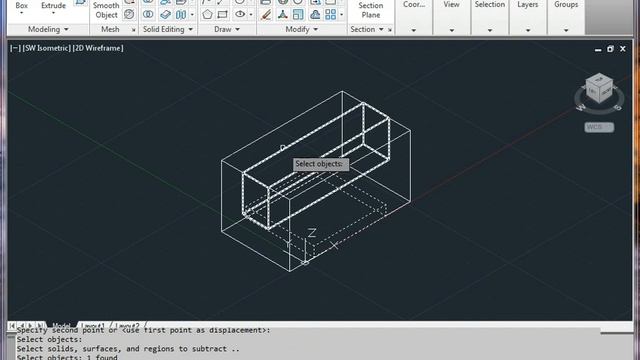Viewport: 640px width, 360px height.
Task: Expand the Draw panel title
Action: point(227,29)
